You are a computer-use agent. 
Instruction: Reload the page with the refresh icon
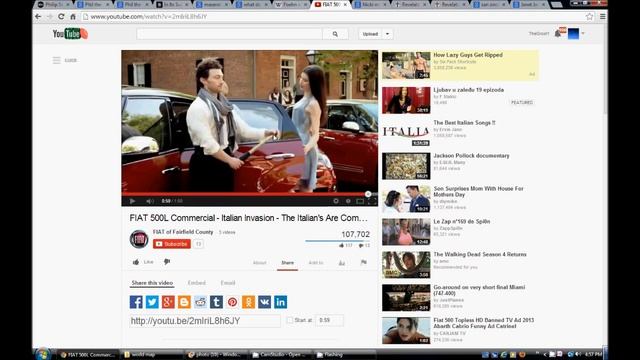click(61, 17)
